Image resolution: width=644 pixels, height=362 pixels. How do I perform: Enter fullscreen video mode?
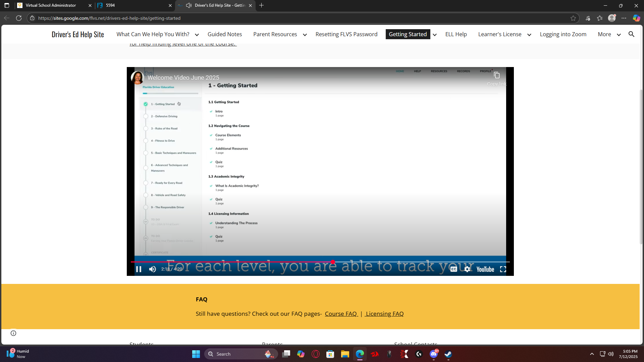pyautogui.click(x=503, y=269)
